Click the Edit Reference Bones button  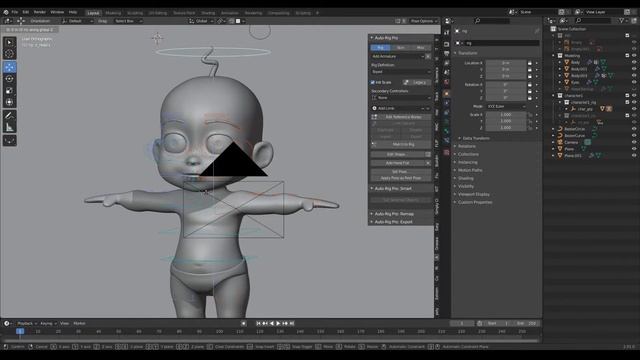tap(401, 117)
